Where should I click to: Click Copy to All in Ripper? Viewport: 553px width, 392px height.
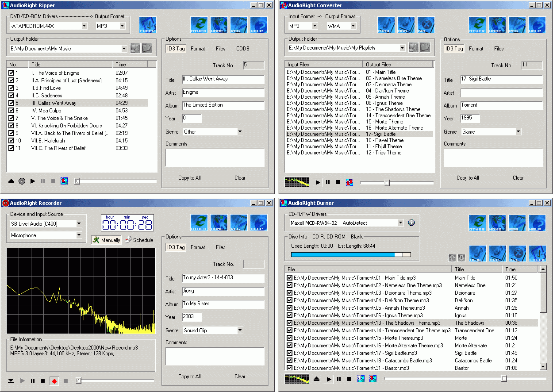[x=189, y=178]
